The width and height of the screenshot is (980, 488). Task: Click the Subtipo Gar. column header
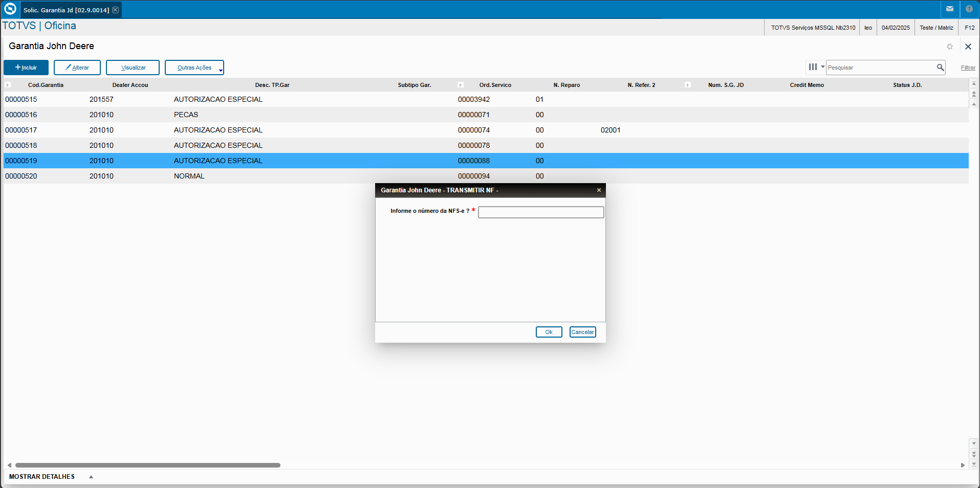pos(415,85)
